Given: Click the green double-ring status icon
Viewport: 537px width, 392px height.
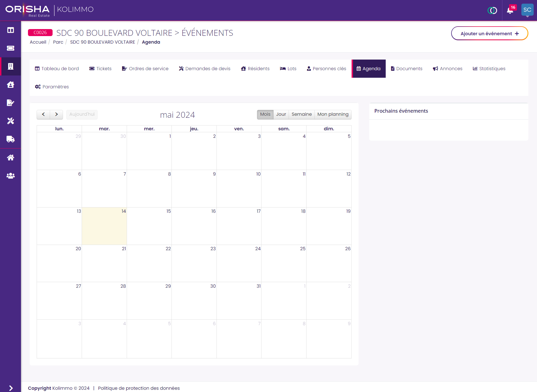Looking at the screenshot, I should (492, 11).
